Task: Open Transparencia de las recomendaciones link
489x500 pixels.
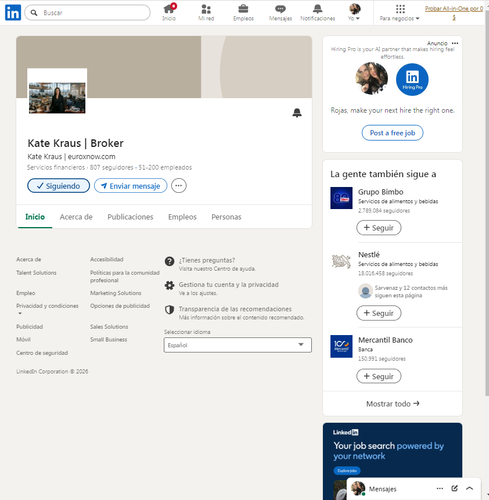Action: pyautogui.click(x=235, y=309)
